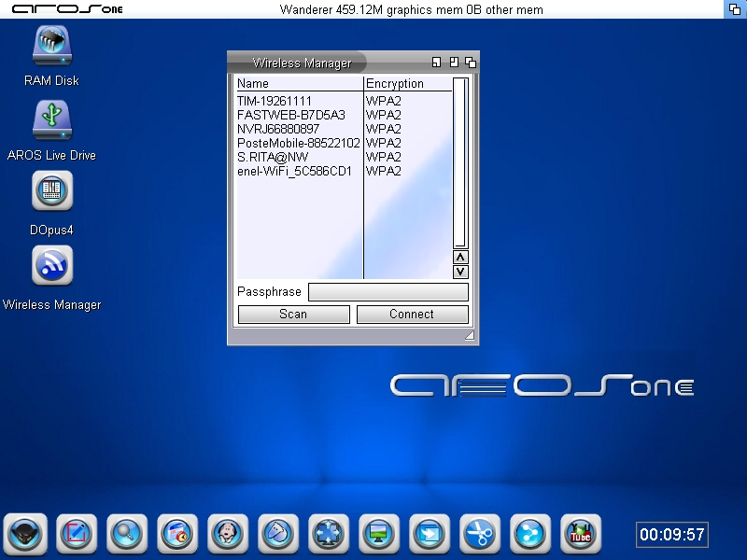Click the Scan button
Viewport: 747px width, 560px height.
click(x=293, y=315)
